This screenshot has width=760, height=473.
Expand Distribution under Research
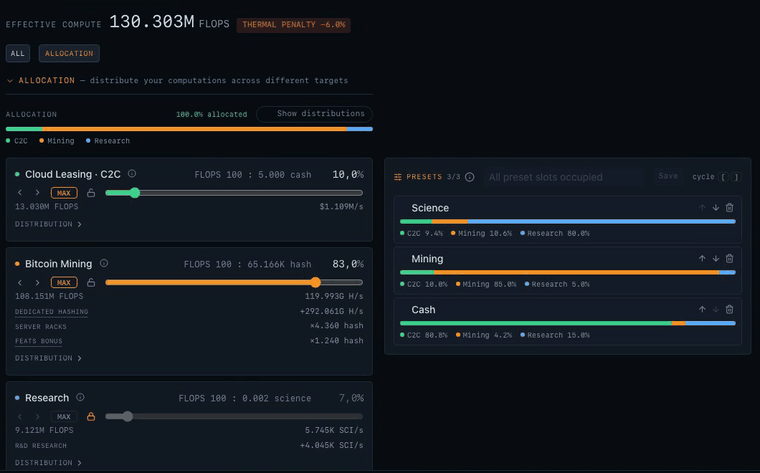(x=48, y=462)
